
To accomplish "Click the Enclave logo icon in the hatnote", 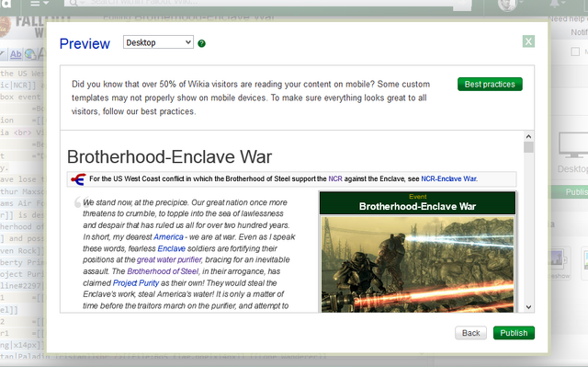I will coord(78,179).
